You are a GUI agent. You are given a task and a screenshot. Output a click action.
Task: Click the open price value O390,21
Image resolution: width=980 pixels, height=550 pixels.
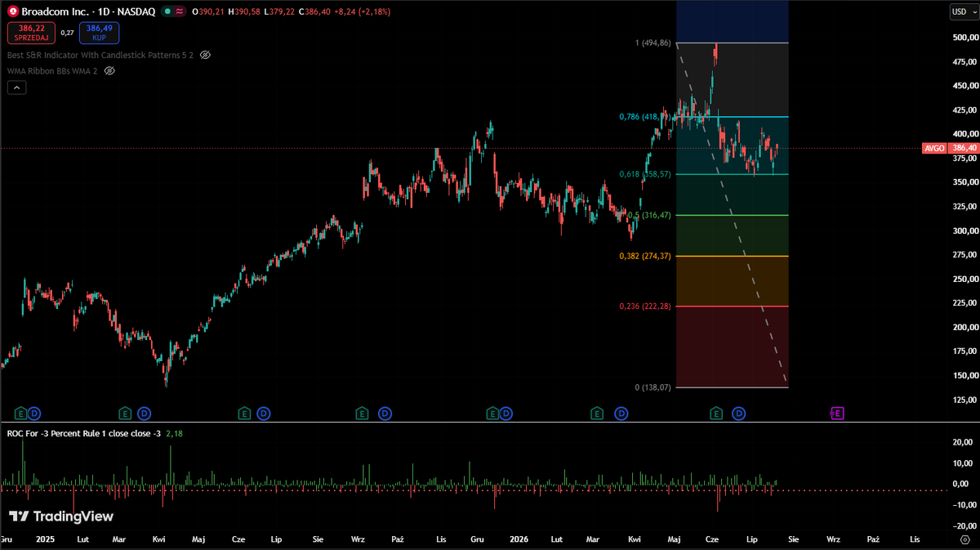pyautogui.click(x=209, y=11)
